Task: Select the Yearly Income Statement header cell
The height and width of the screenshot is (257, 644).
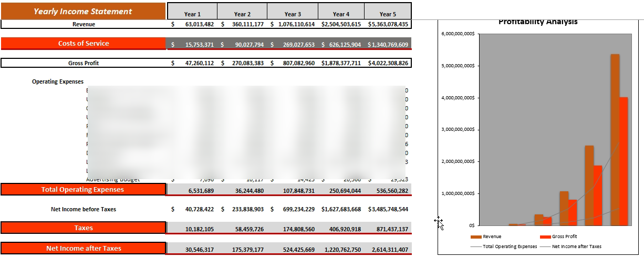Action: [83, 11]
